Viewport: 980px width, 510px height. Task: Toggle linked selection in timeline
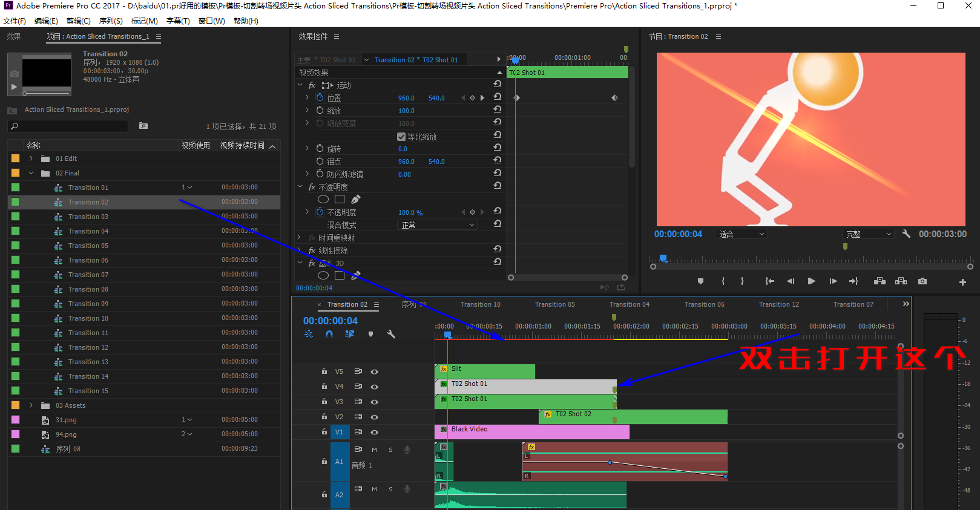350,334
